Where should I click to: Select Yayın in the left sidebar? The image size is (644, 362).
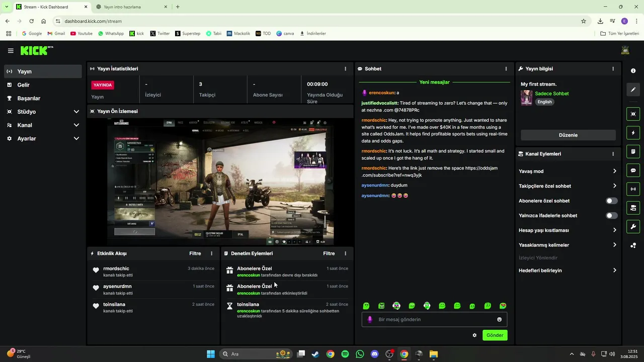click(x=43, y=71)
